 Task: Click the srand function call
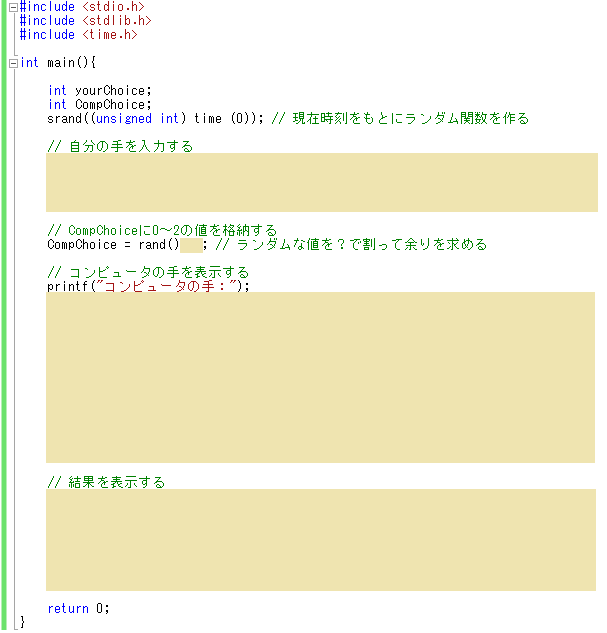[64, 118]
